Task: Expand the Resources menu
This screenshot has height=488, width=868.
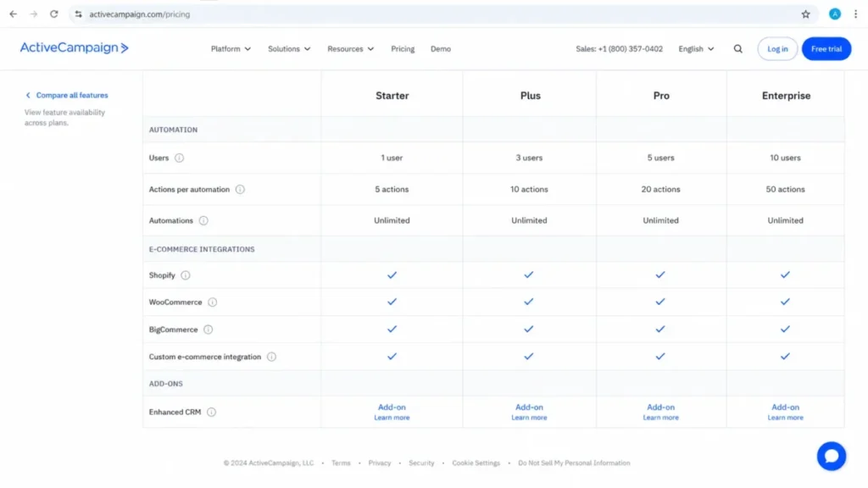Action: 350,49
